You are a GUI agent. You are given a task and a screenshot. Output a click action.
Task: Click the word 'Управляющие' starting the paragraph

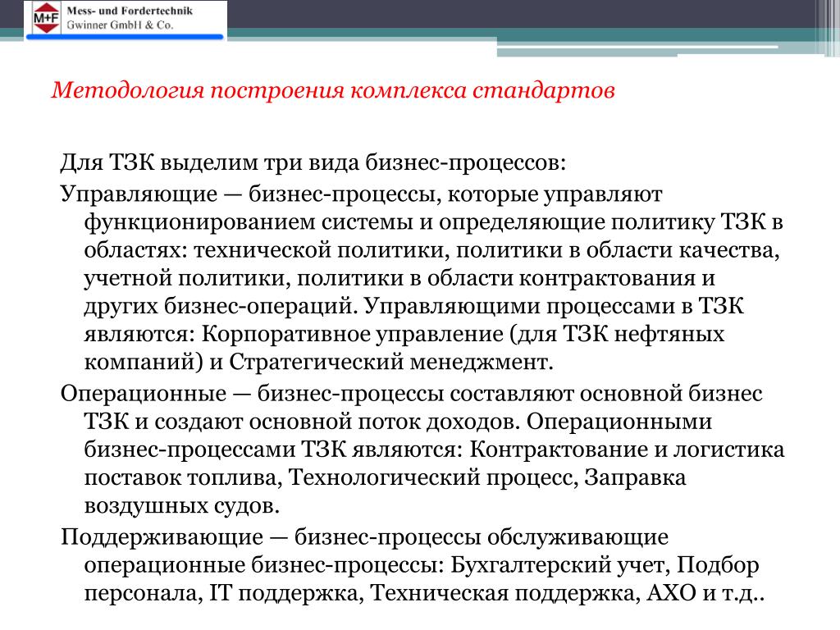pos(139,194)
